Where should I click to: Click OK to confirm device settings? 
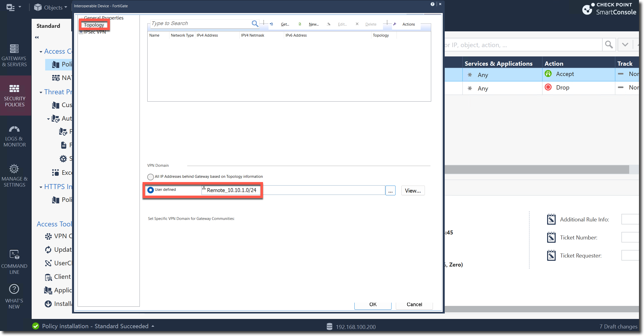(373, 304)
